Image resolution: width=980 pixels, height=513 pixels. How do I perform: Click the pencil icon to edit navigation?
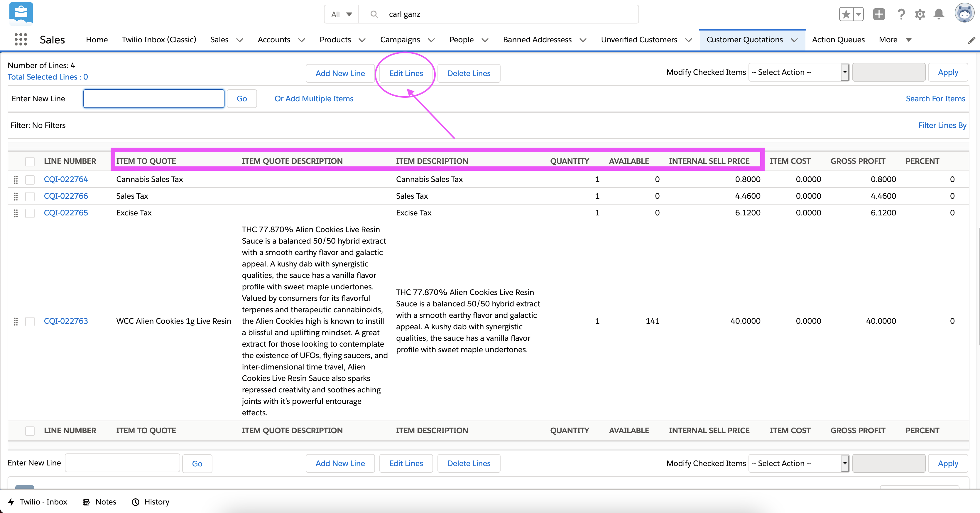(x=971, y=40)
